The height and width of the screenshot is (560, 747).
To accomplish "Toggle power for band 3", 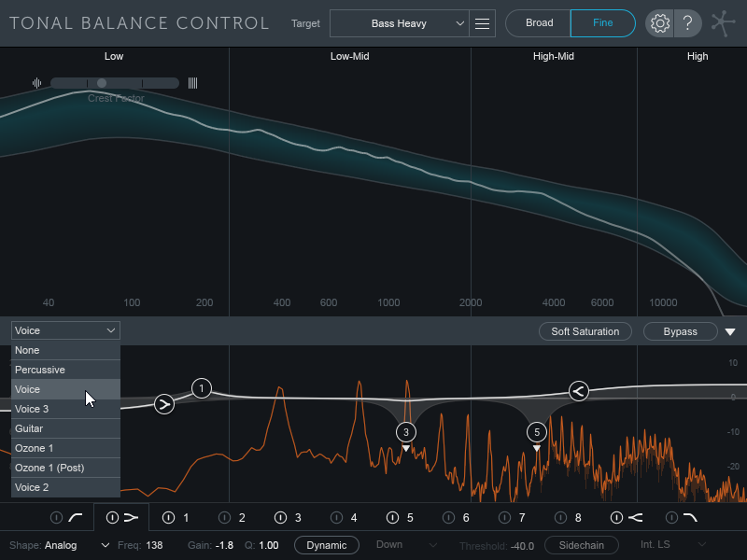I will tap(281, 518).
